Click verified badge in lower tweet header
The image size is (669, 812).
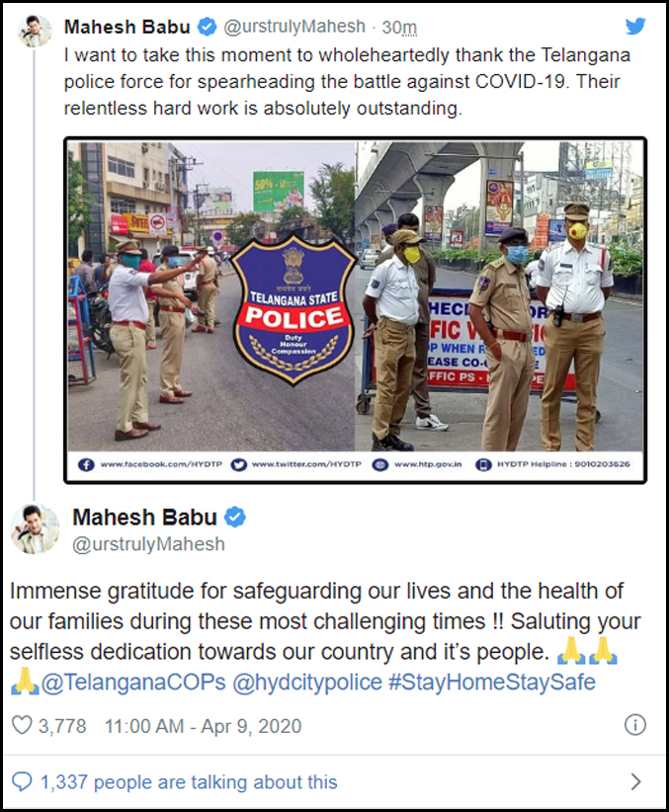pyautogui.click(x=235, y=517)
